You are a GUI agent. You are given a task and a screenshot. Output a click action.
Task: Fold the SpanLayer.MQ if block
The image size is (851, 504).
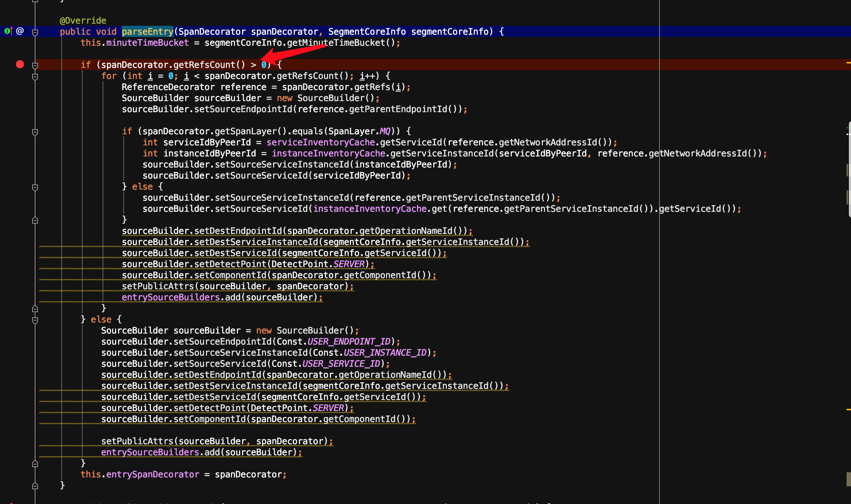coord(35,132)
